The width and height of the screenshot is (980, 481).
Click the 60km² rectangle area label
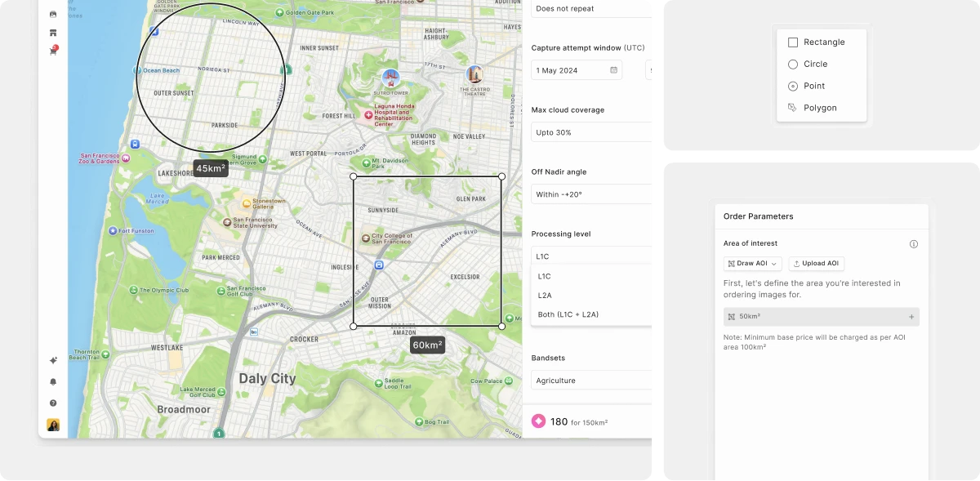[427, 345]
